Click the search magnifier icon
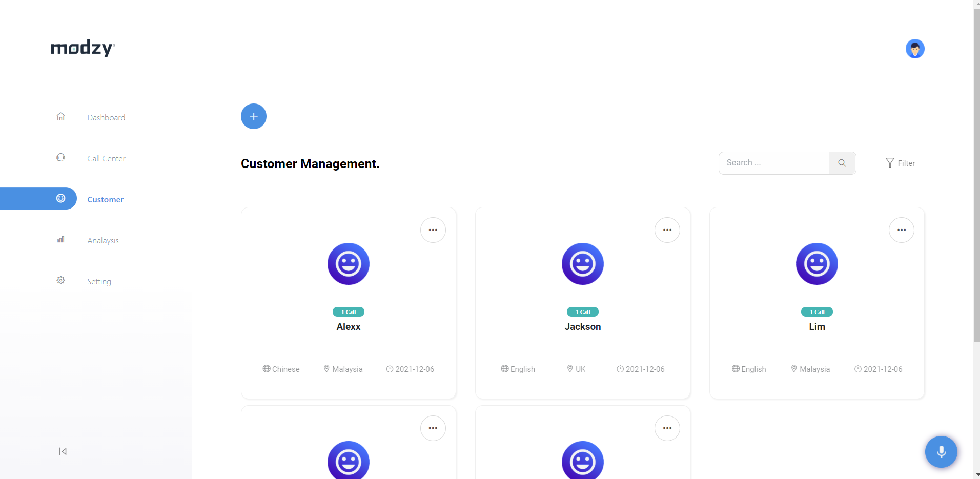The width and height of the screenshot is (980, 479). (x=842, y=163)
